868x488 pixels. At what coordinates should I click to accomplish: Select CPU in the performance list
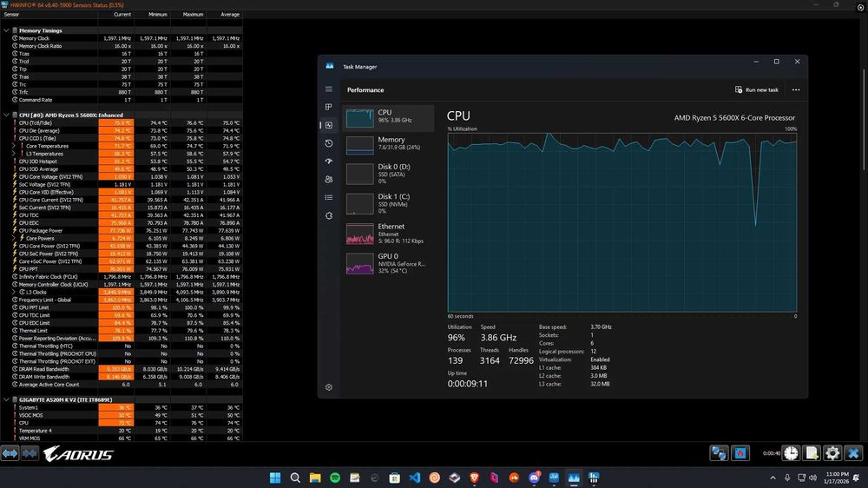(388, 118)
